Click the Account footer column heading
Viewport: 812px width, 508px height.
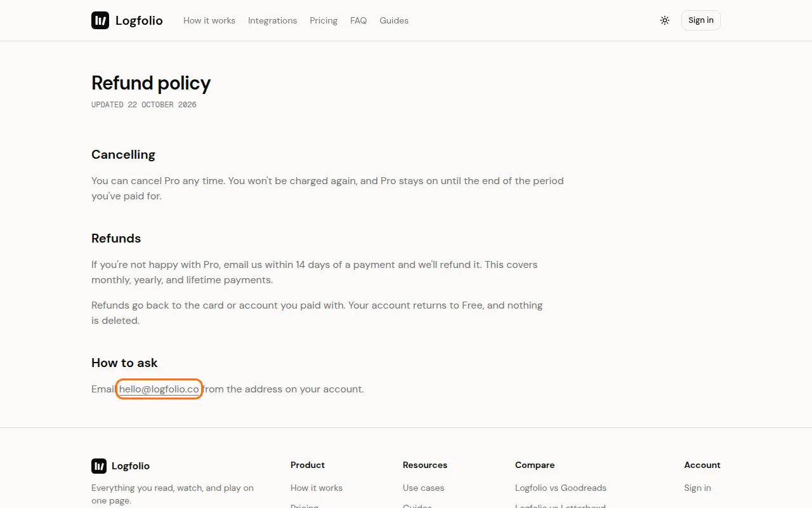click(x=702, y=465)
